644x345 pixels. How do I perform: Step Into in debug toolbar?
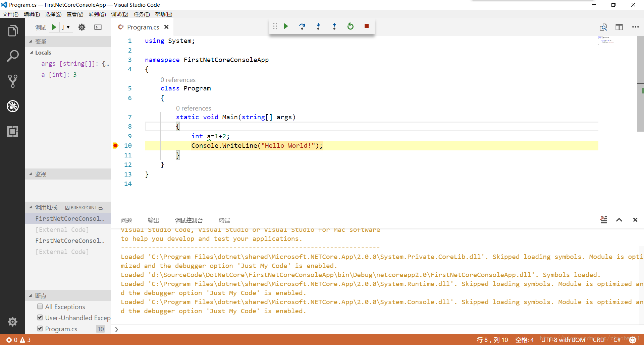point(318,26)
